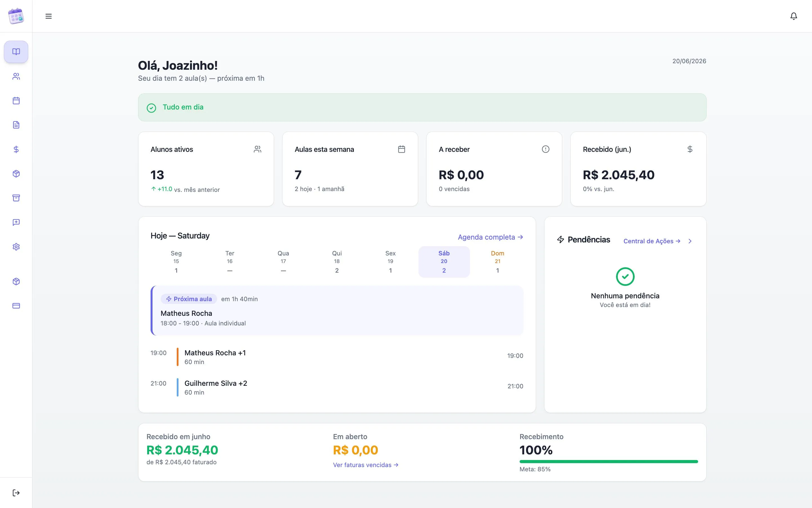Select Sex 19 day tab

390,262
